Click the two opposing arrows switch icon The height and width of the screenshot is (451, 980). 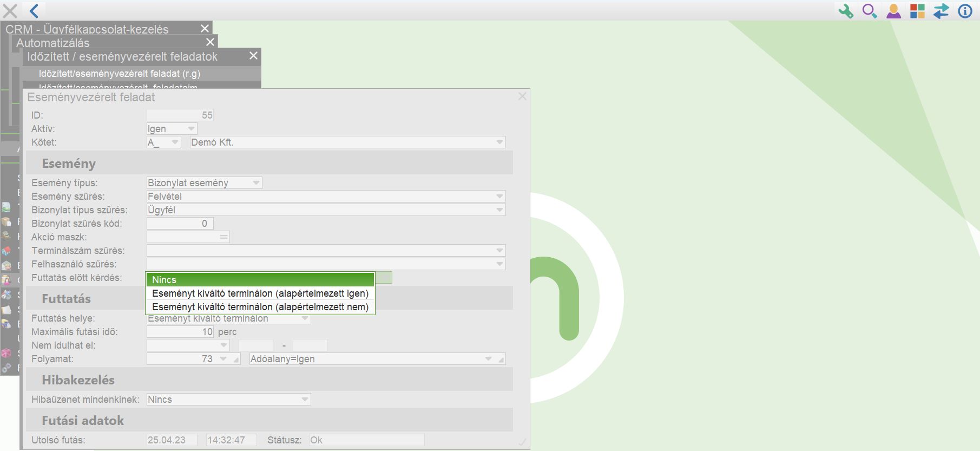pyautogui.click(x=941, y=11)
